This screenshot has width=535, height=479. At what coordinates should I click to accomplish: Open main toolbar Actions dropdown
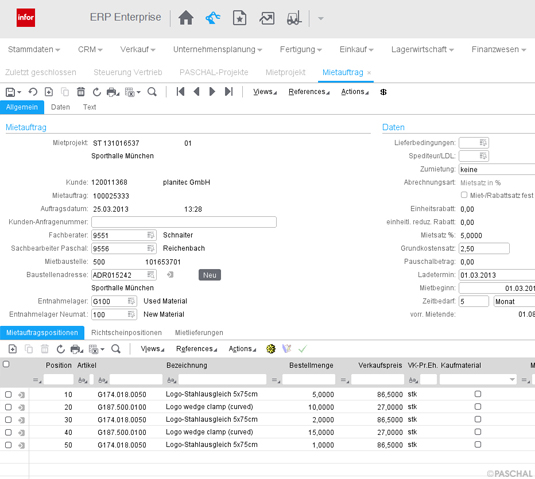click(x=355, y=92)
